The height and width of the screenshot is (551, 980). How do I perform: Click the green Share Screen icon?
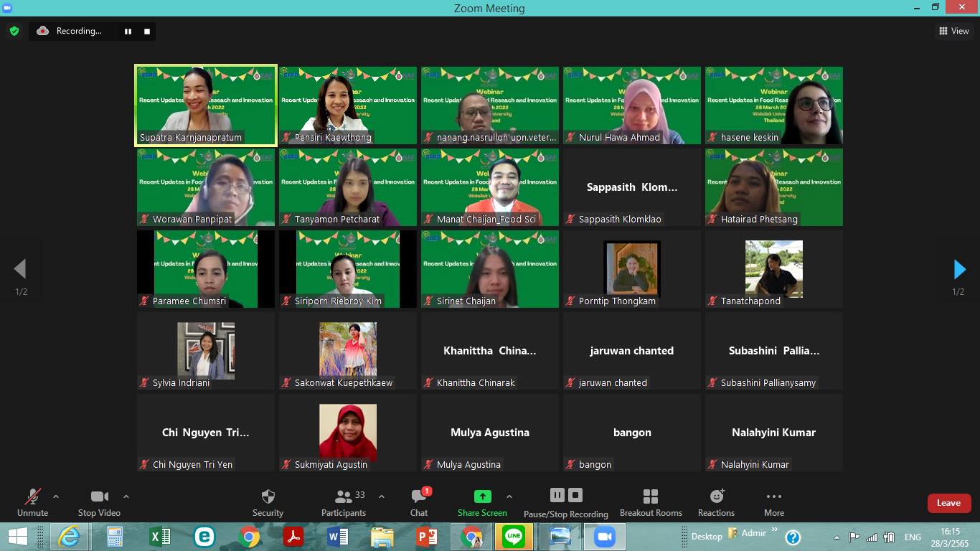point(482,496)
